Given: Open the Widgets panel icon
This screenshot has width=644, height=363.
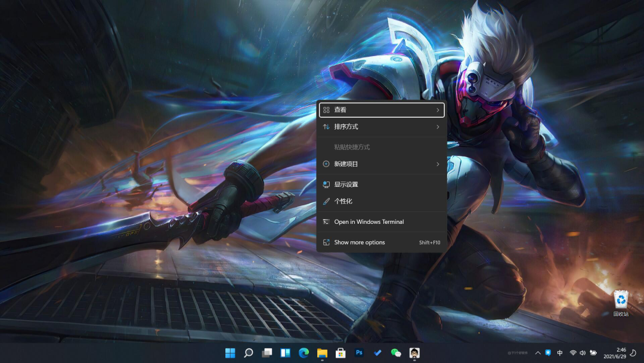Looking at the screenshot, I should pyautogui.click(x=286, y=353).
